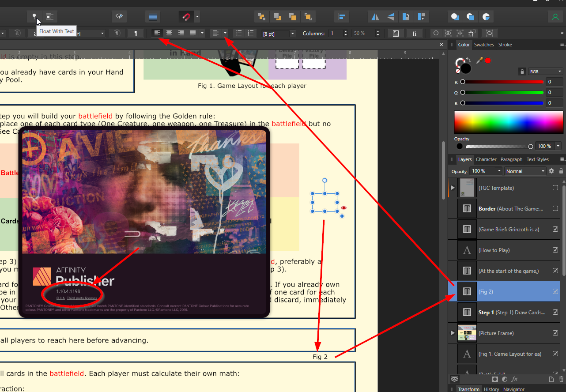Switch to the Stroke tab
This screenshot has height=392, width=566.
[505, 45]
